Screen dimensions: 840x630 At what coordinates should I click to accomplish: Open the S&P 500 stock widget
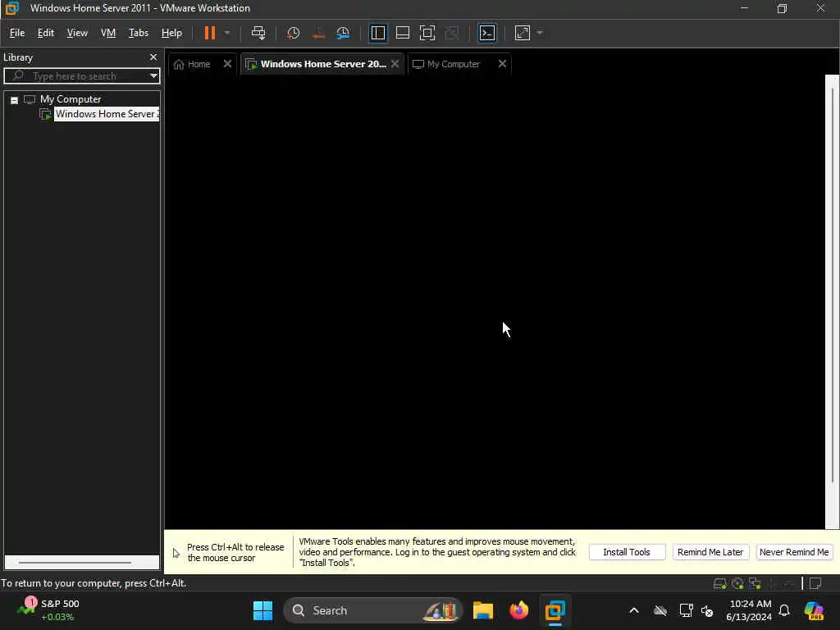[x=48, y=610]
